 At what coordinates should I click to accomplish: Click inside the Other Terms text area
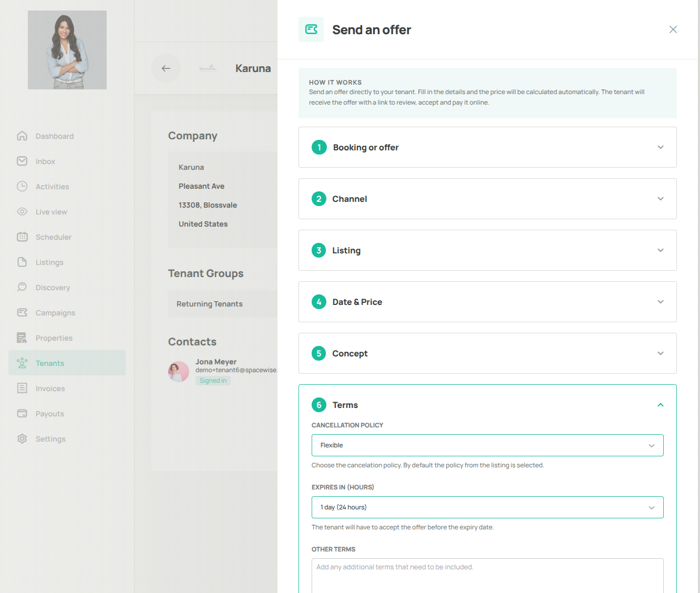point(487,576)
